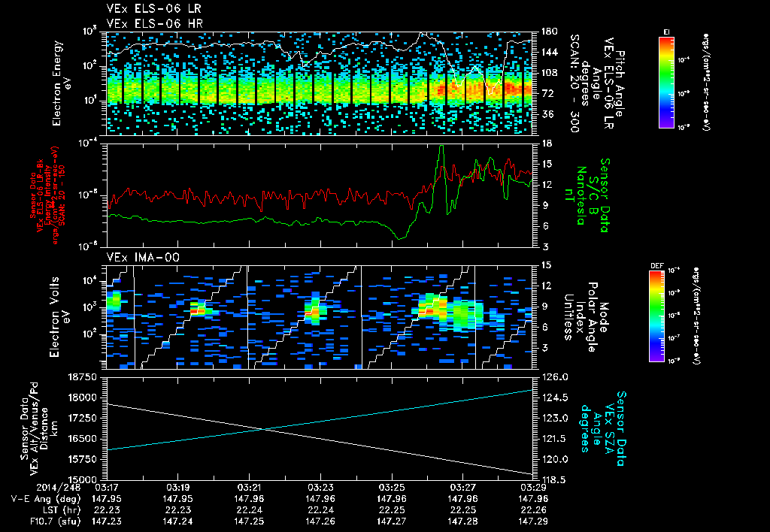
Task: Click the 03:17 time tick label
Action: 107,488
